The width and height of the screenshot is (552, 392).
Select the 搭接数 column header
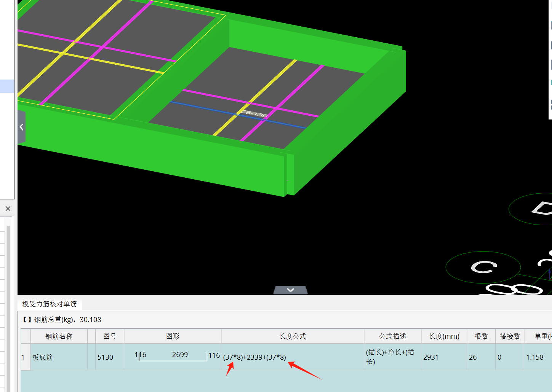point(510,336)
